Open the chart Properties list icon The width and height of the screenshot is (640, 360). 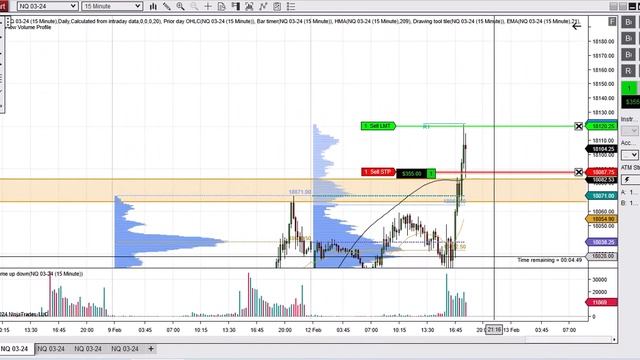291,6
